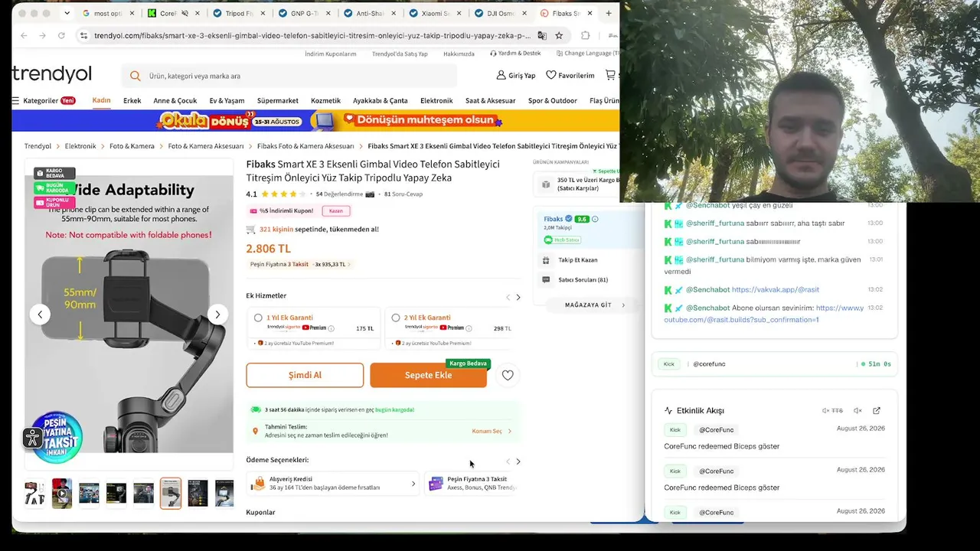Screen dimensions: 980x551
Task: Expand the Konum Seç delivery location
Action: tap(492, 431)
